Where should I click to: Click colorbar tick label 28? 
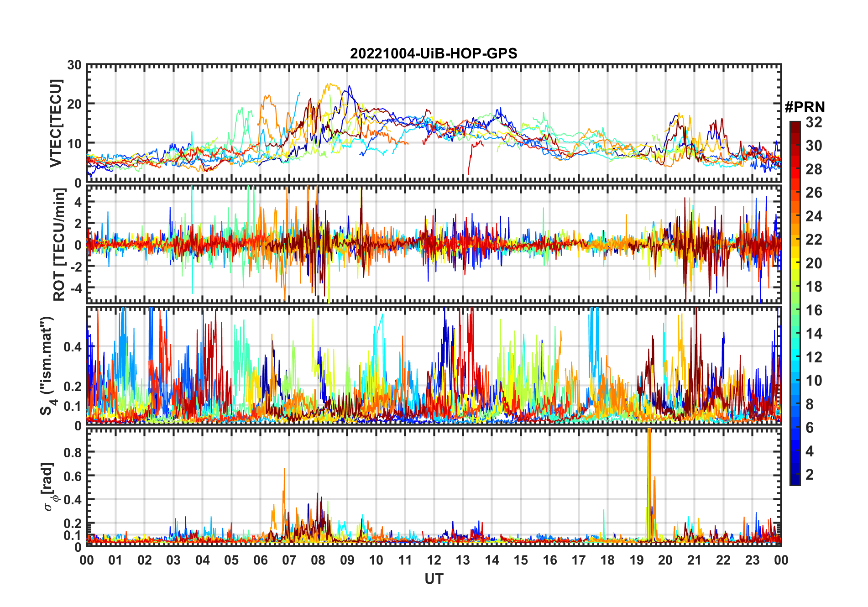pos(814,169)
